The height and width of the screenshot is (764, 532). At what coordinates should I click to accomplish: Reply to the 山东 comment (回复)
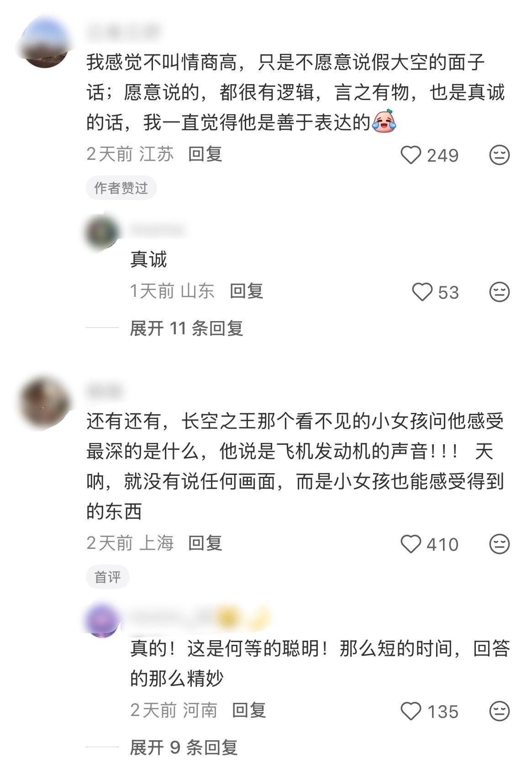[247, 291]
